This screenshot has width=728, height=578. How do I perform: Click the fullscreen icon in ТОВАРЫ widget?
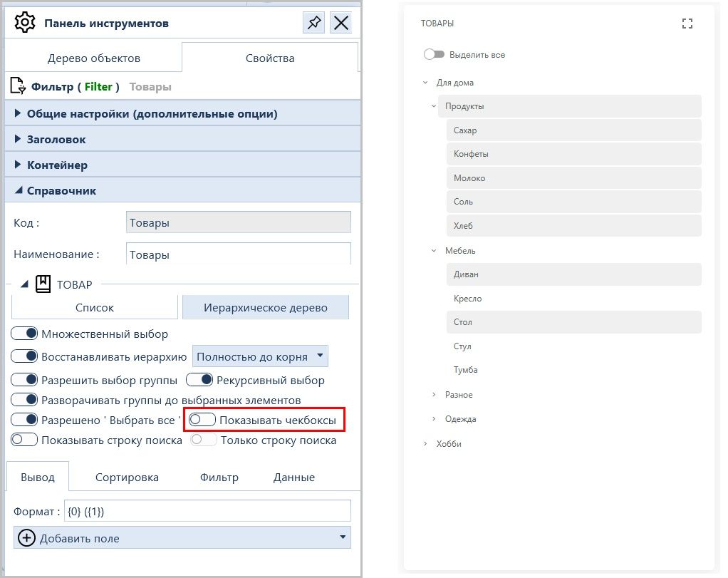687,24
